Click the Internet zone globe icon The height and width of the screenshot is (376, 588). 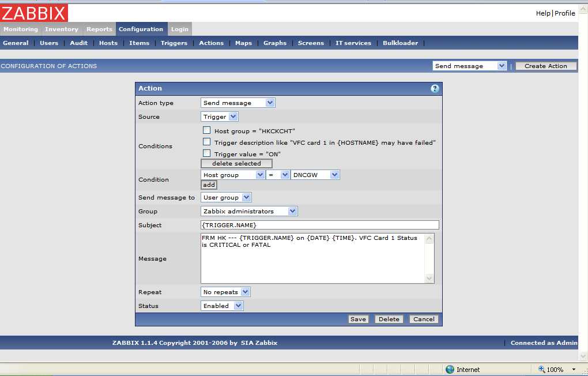point(450,370)
